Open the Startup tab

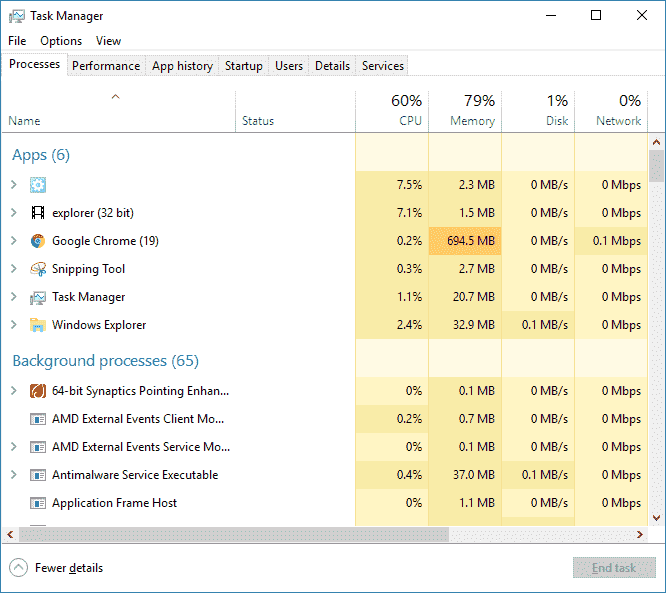click(x=243, y=66)
